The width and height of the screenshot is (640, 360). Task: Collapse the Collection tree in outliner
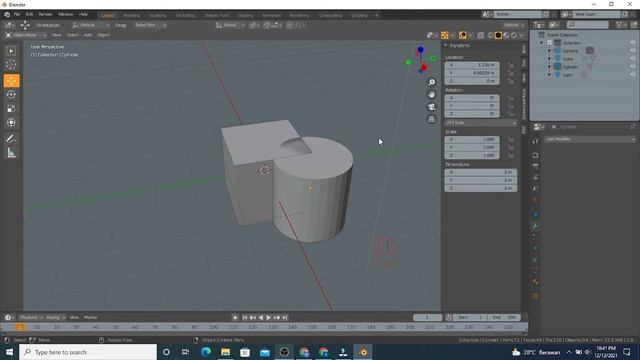click(x=542, y=42)
